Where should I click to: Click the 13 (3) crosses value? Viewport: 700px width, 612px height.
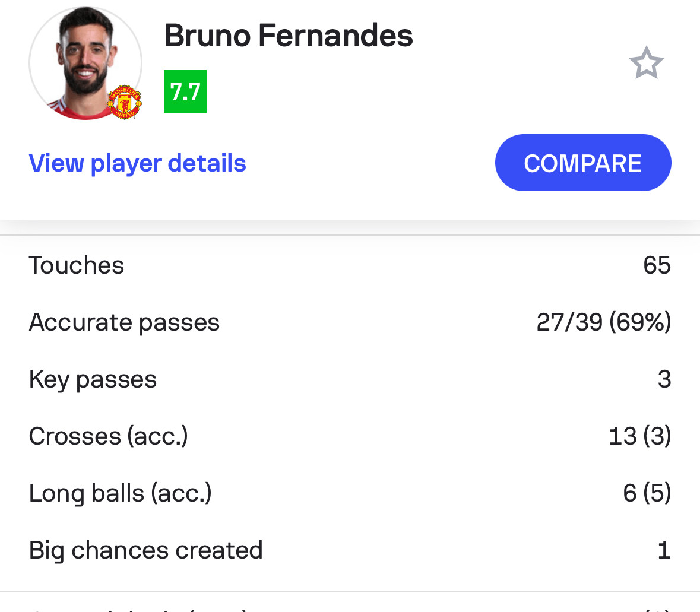click(639, 436)
